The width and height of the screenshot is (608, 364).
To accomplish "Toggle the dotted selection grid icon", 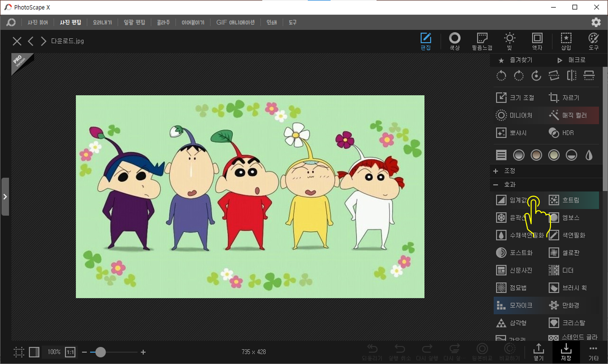I will pos(19,352).
